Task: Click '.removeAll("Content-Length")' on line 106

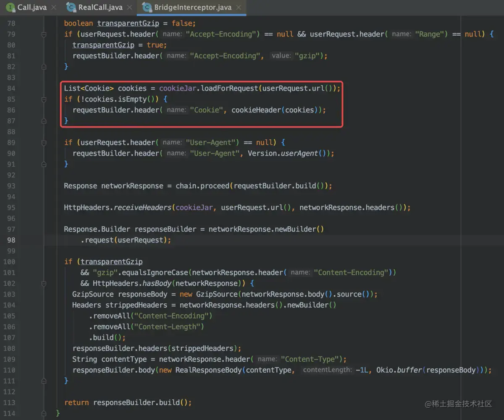Action: pos(147,327)
